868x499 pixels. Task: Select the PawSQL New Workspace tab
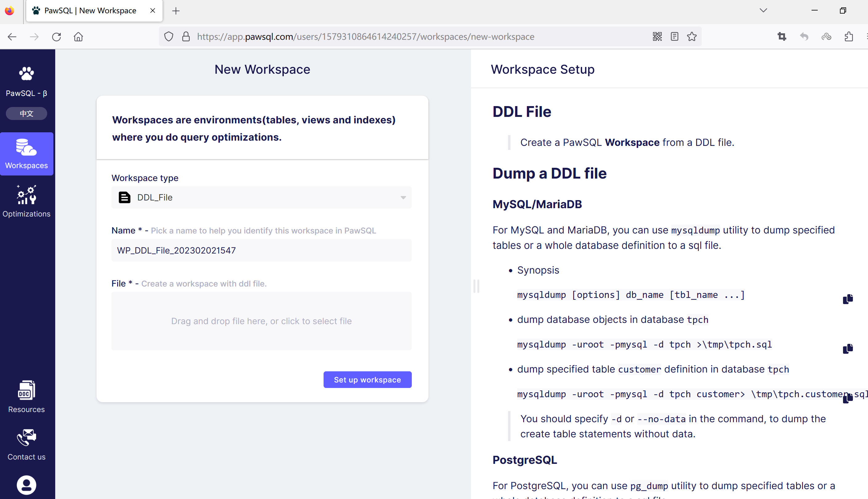90,10
